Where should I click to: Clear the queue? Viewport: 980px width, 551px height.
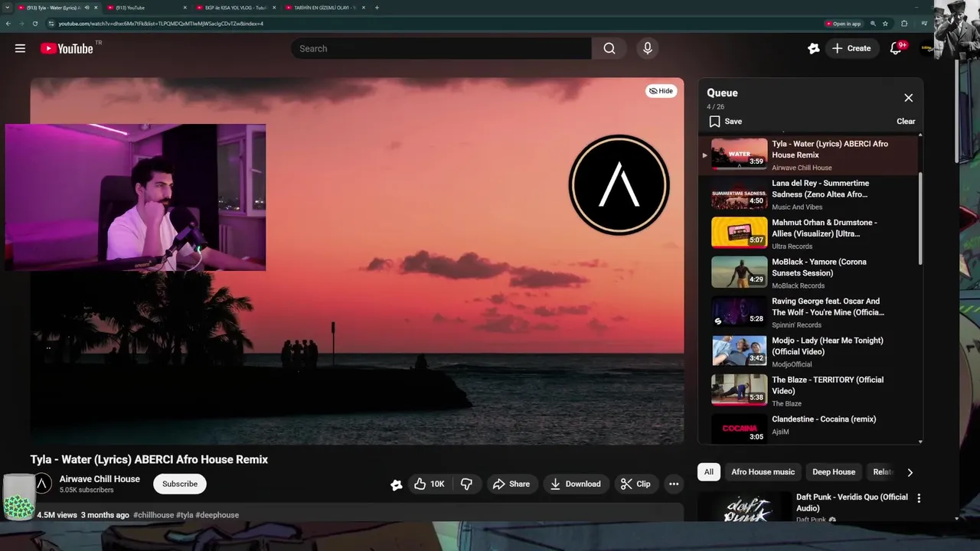pos(906,121)
